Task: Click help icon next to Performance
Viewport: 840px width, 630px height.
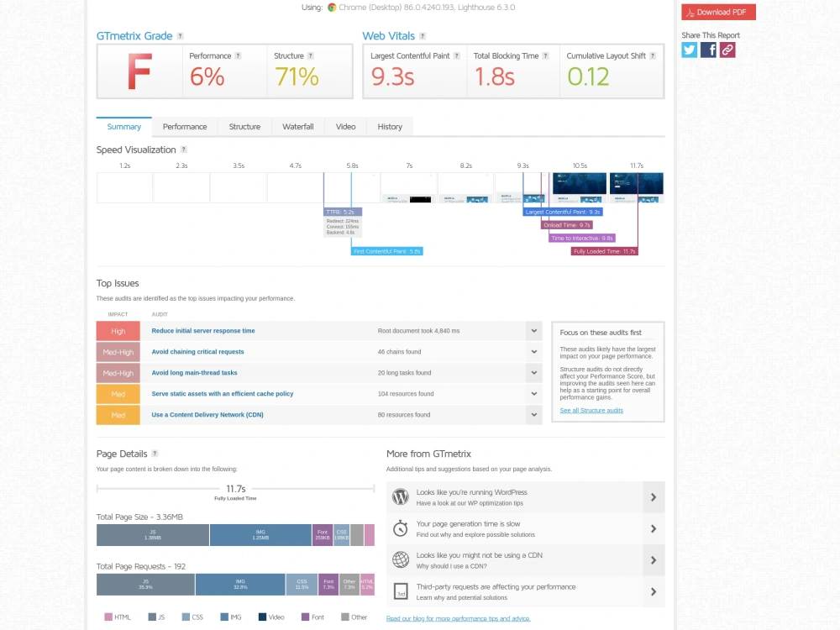Action: tap(238, 55)
